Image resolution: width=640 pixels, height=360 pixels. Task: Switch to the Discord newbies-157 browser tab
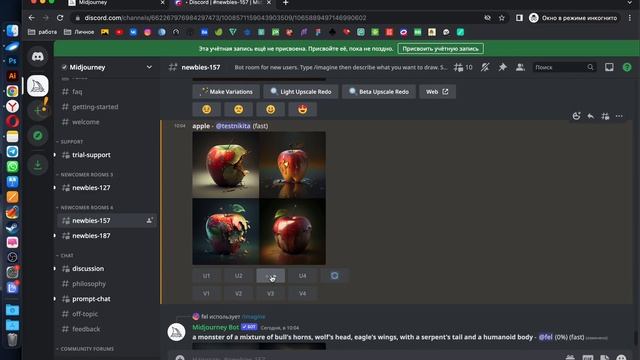pyautogui.click(x=222, y=3)
